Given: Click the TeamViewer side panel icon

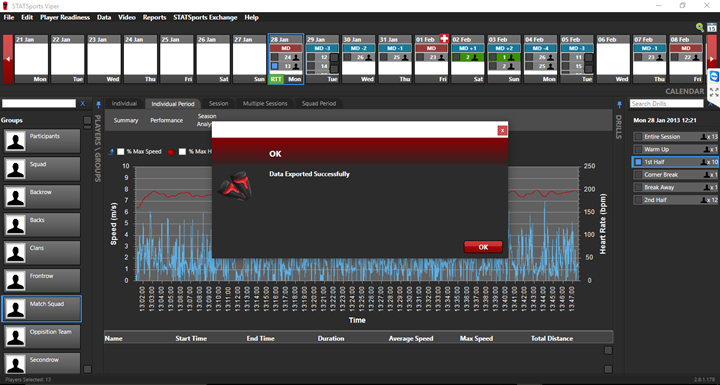Looking at the screenshot, I should tap(714, 76).
